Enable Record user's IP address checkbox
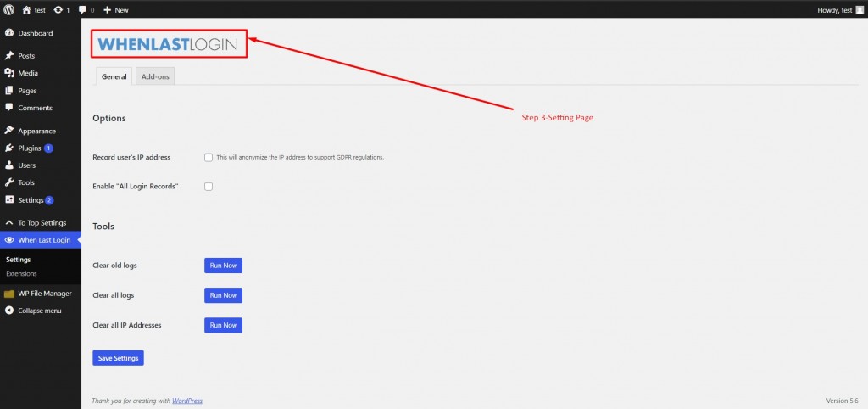868x409 pixels. click(x=209, y=157)
